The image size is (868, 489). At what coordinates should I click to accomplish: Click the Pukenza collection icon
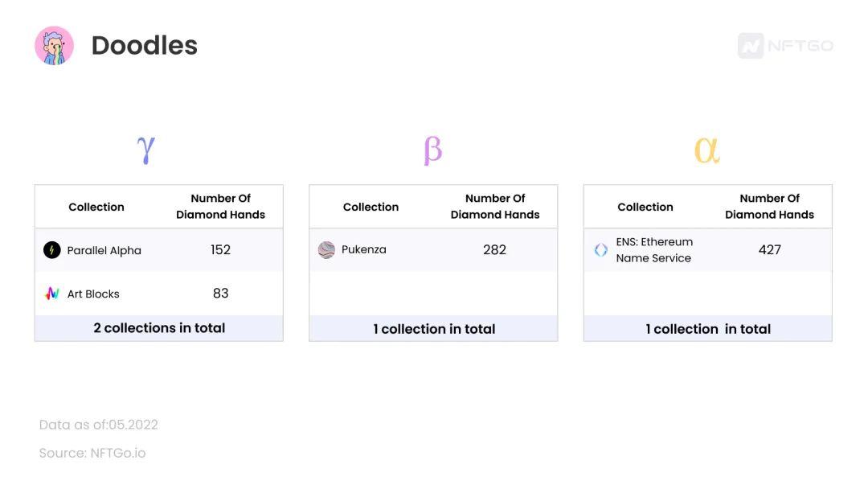(x=326, y=249)
